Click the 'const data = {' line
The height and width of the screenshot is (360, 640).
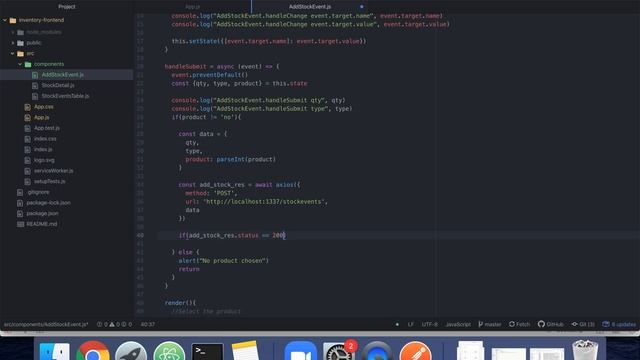pos(202,134)
